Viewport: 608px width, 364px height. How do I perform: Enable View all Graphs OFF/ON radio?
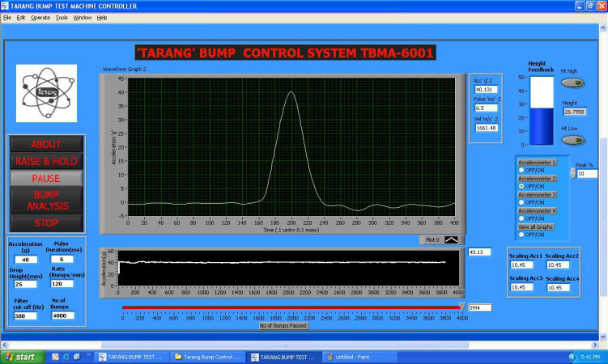pos(521,235)
